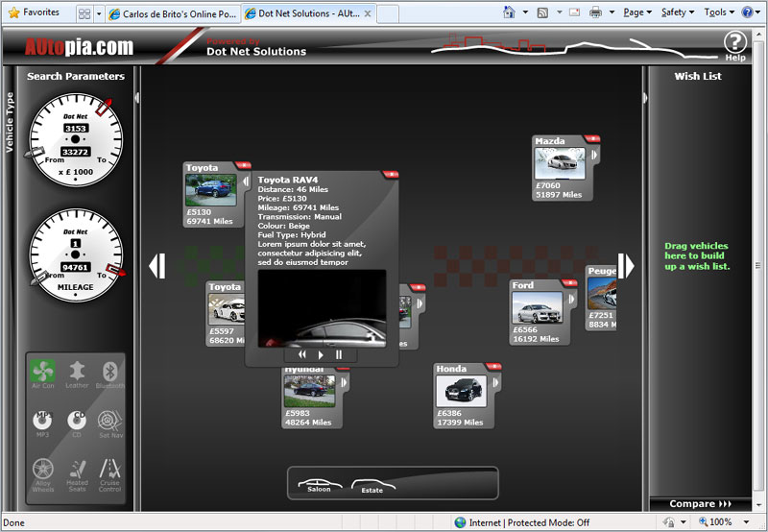Expand details of the Hyundai card

coord(344,382)
